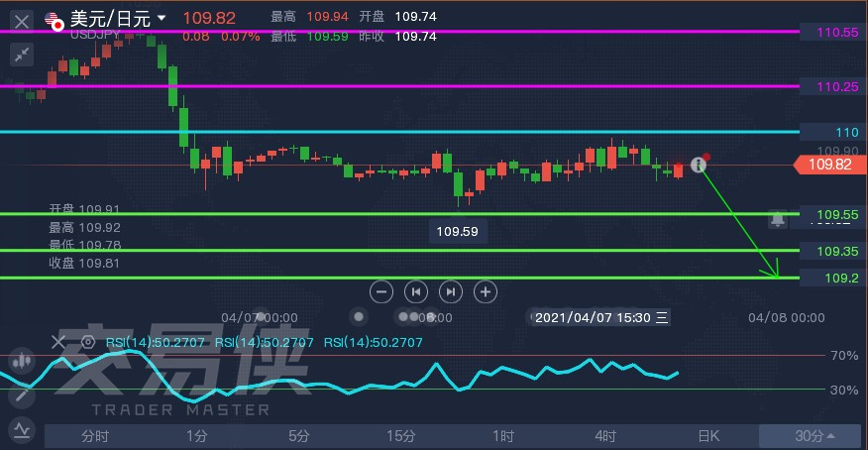The image size is (868, 450).
Task: Select the drawing pencil tool
Action: pyautogui.click(x=22, y=395)
